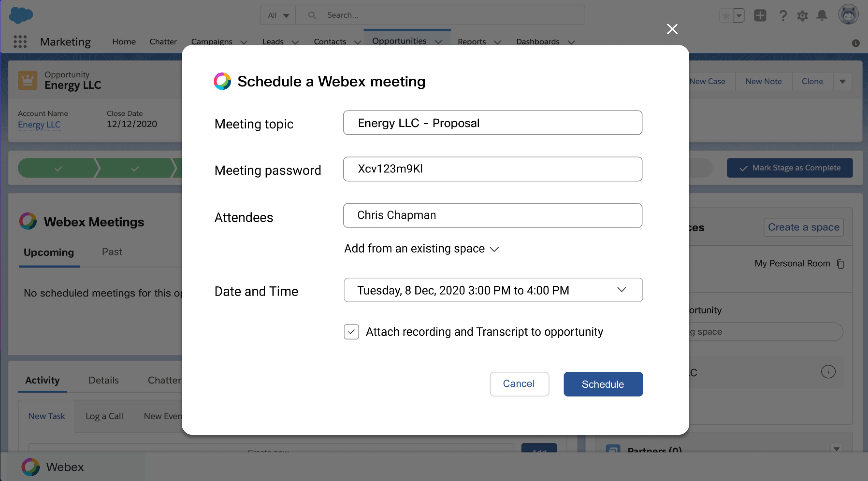This screenshot has width=868, height=481.
Task: Open more actions dropdown next to Clone
Action: (842, 81)
